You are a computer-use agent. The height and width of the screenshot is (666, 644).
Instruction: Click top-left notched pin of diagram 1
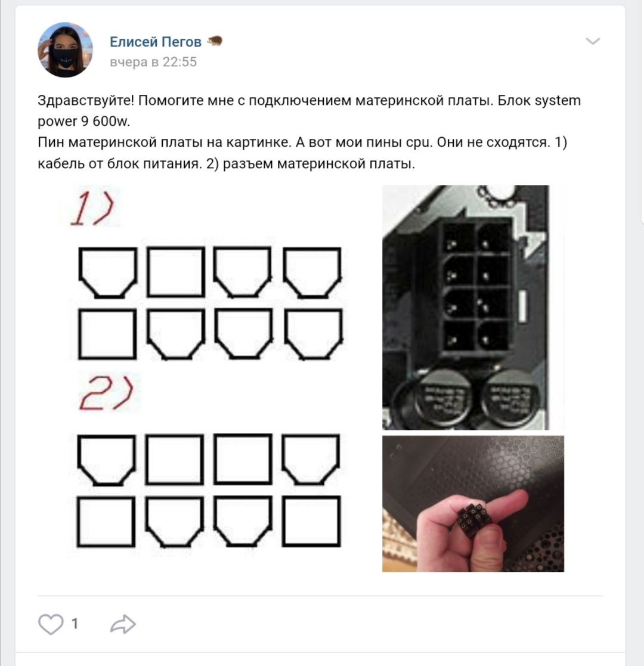(x=108, y=272)
